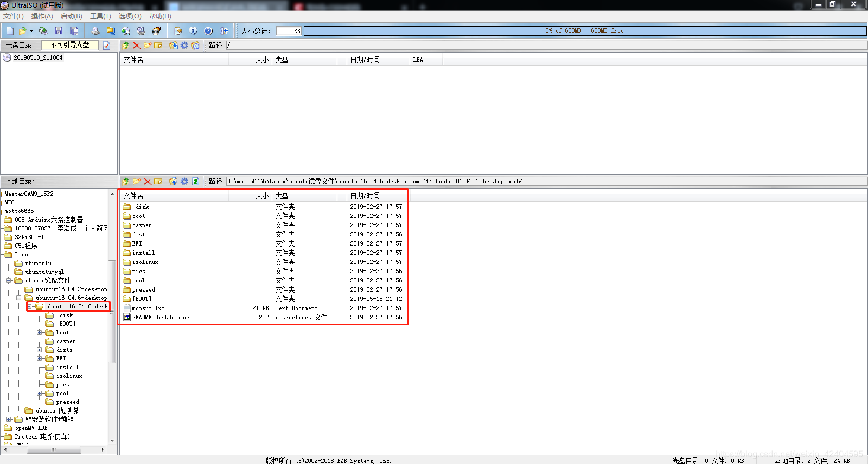The image size is (868, 464).
Task: Open the 帮助(H) menu
Action: (160, 16)
